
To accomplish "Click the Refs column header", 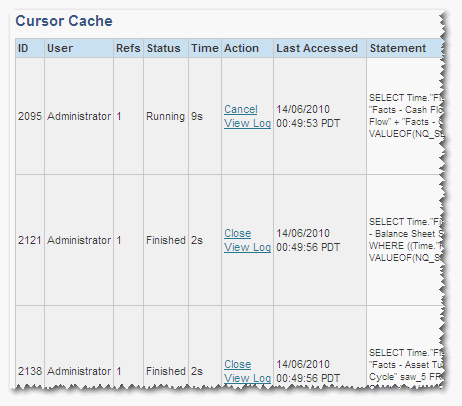I will click(x=128, y=48).
